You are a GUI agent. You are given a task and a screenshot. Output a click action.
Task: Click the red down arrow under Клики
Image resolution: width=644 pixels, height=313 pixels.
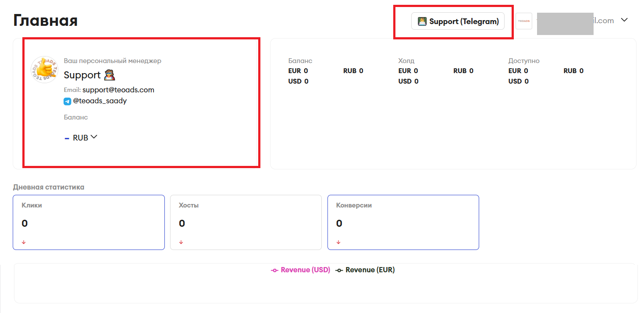24,242
